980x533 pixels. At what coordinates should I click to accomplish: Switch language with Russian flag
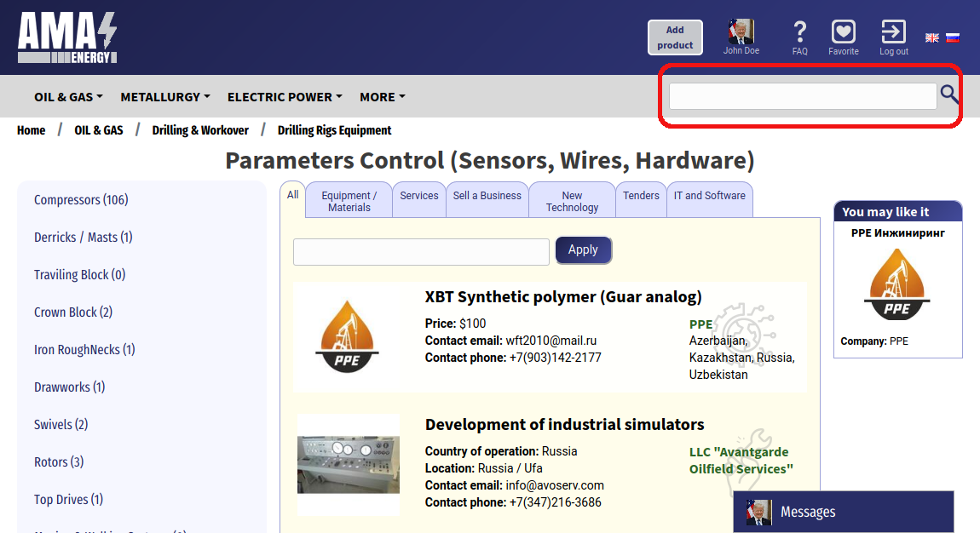pos(953,37)
